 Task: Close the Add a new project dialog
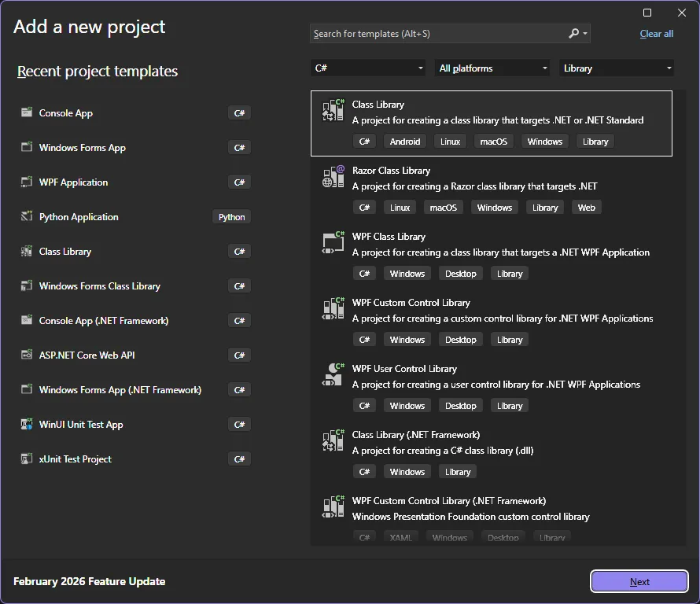click(682, 13)
